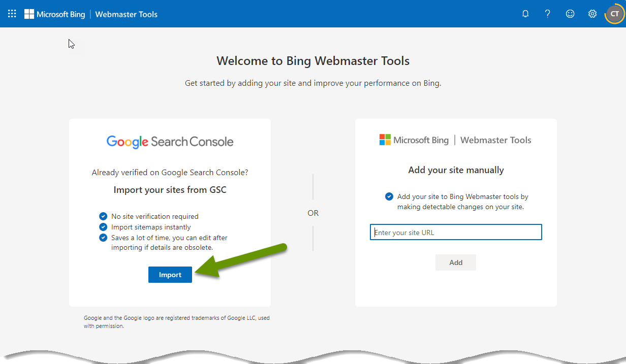The image size is (626, 364).
Task: Click checkmark beside No site verification required
Action: coord(103,216)
